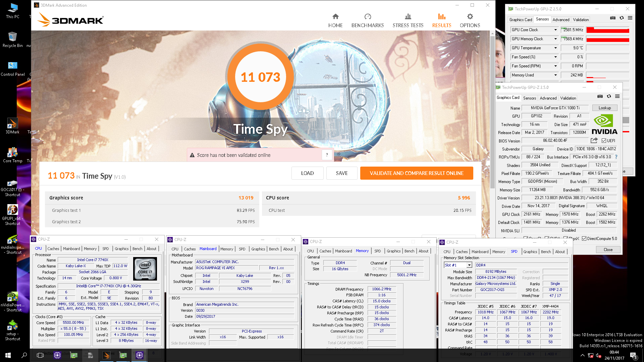The width and height of the screenshot is (644, 362).
Task: Open hamburger menu in GPU-Z Sensors window
Action: [x=630, y=18]
